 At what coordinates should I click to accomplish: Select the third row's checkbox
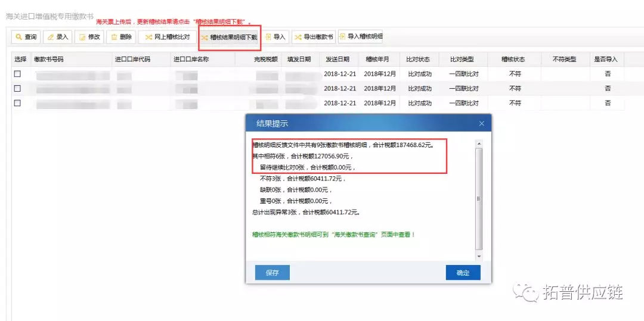click(x=17, y=103)
